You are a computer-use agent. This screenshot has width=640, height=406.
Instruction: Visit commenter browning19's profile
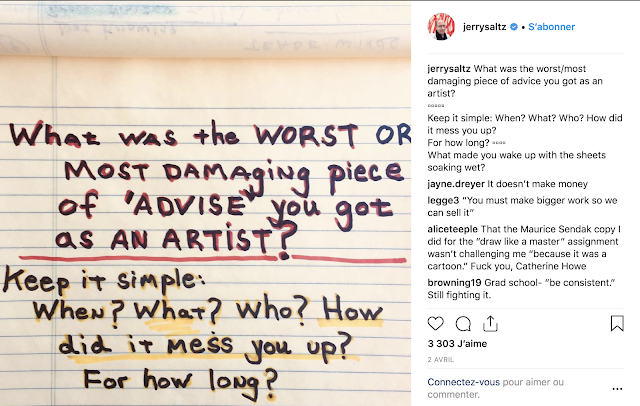pyautogui.click(x=454, y=282)
